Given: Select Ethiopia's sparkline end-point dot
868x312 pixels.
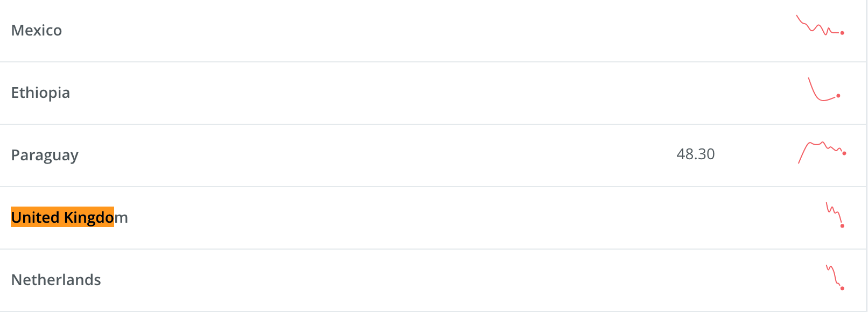Looking at the screenshot, I should point(838,96).
